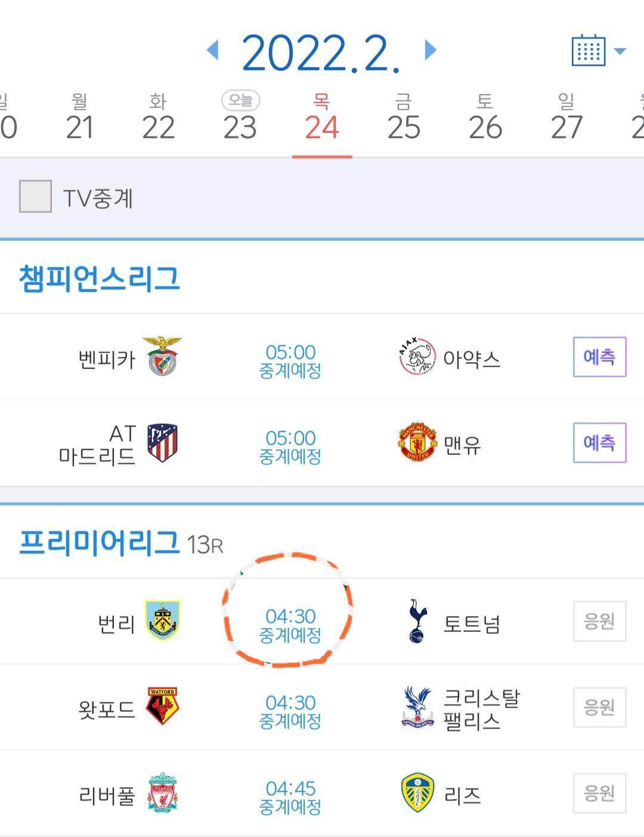Screen dimensions: 644x837
Task: Enable the TV중계 checkbox
Action: coord(35,197)
